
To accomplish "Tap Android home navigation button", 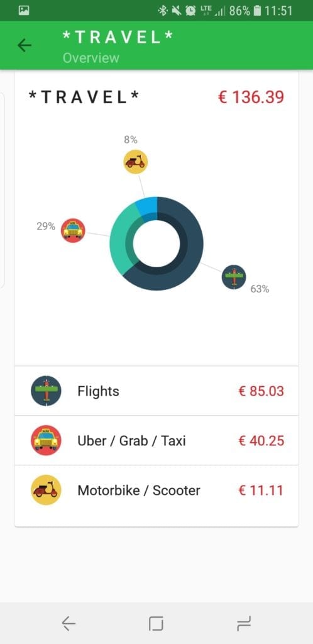I will coord(156,623).
